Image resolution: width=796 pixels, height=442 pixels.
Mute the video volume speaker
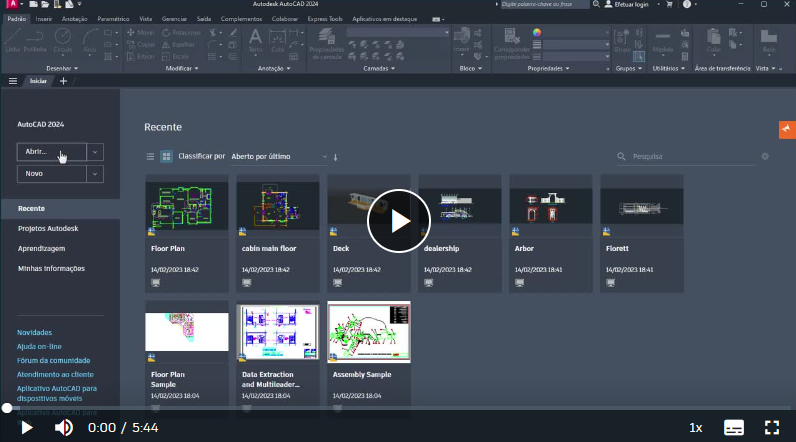pyautogui.click(x=63, y=428)
